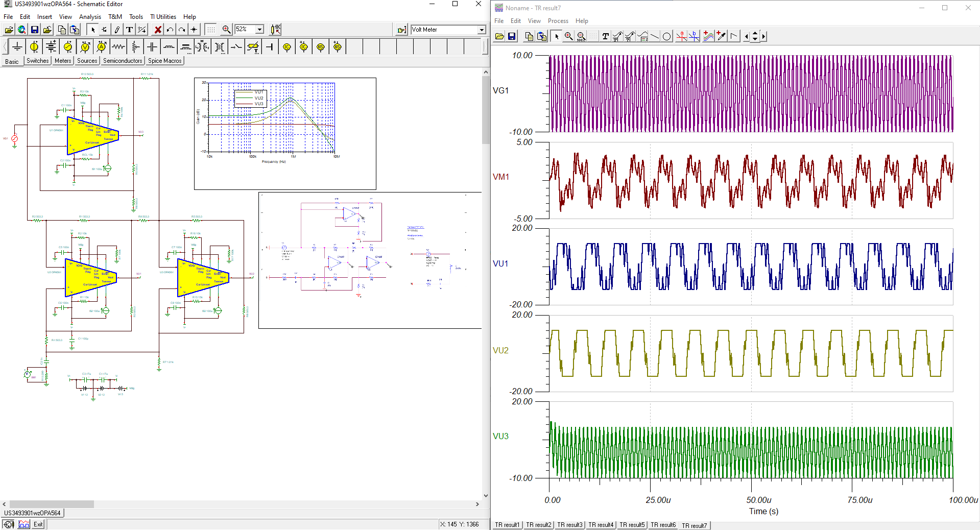This screenshot has width=980, height=530.
Task: Undo the last schematic action
Action: [170, 30]
